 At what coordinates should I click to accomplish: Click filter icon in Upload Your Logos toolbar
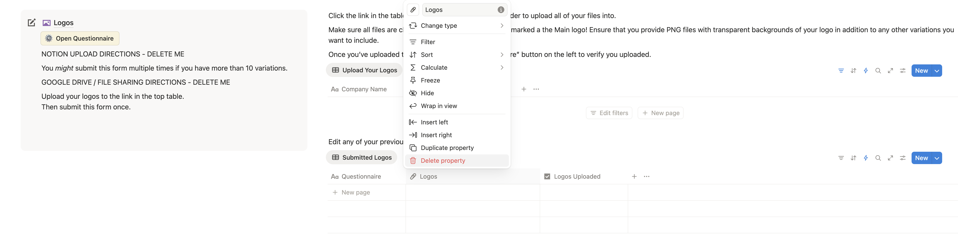(841, 71)
